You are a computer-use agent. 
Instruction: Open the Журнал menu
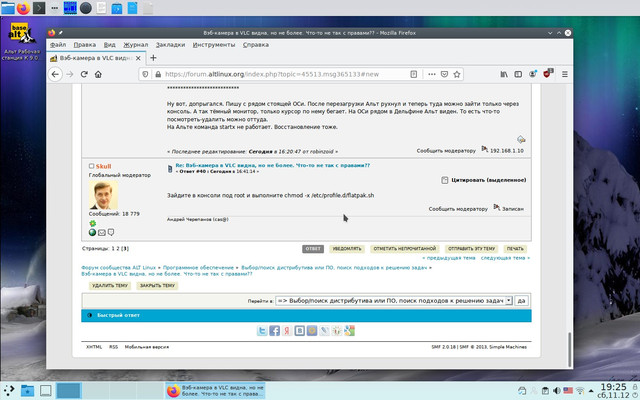(136, 45)
